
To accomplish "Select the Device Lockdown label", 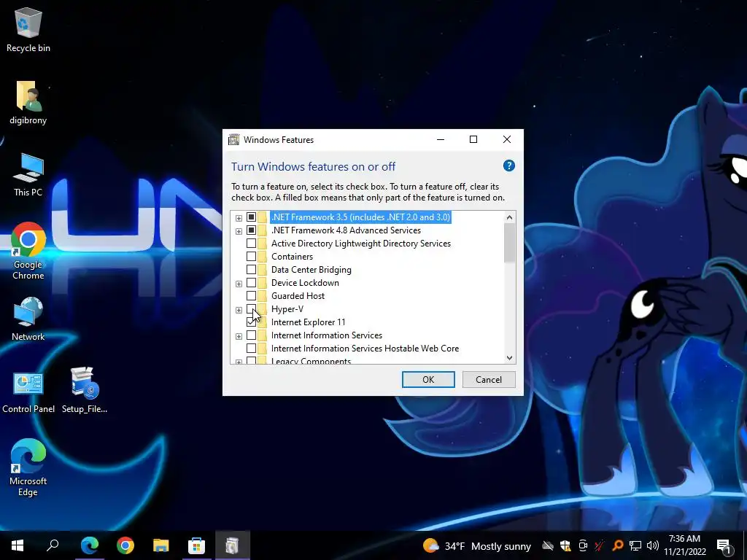I will (x=305, y=283).
